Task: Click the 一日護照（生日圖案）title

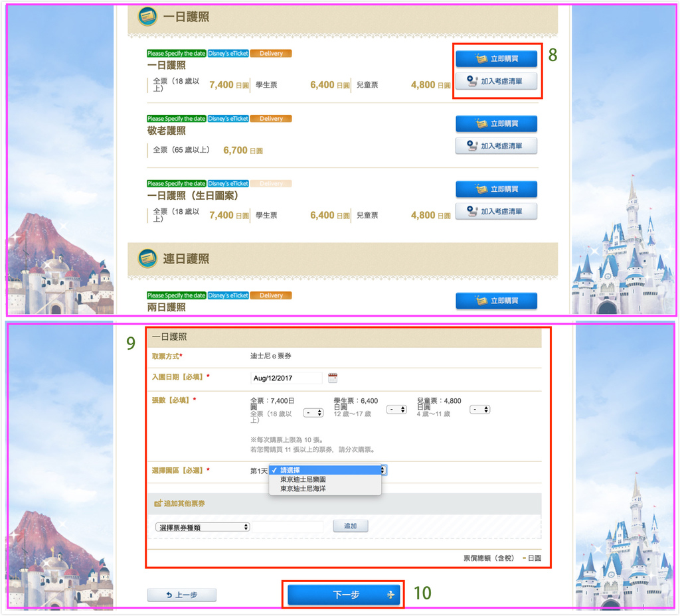Action: (193, 196)
